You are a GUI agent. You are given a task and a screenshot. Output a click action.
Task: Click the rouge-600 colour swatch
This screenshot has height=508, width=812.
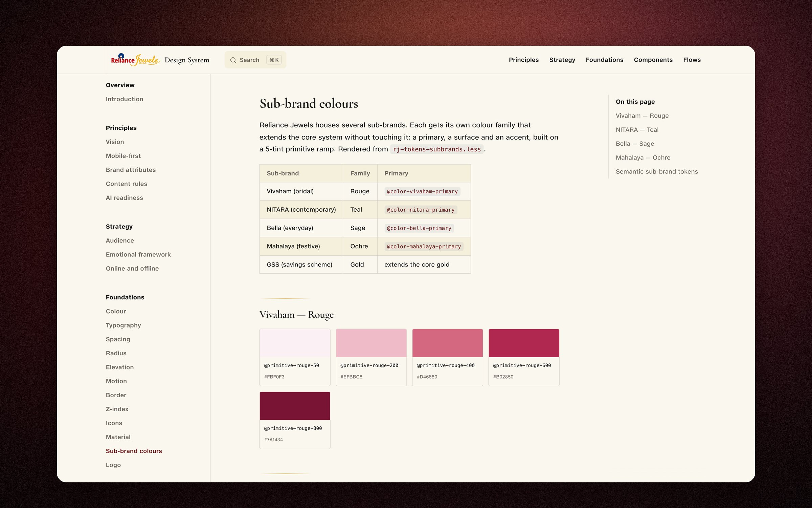coord(524,343)
